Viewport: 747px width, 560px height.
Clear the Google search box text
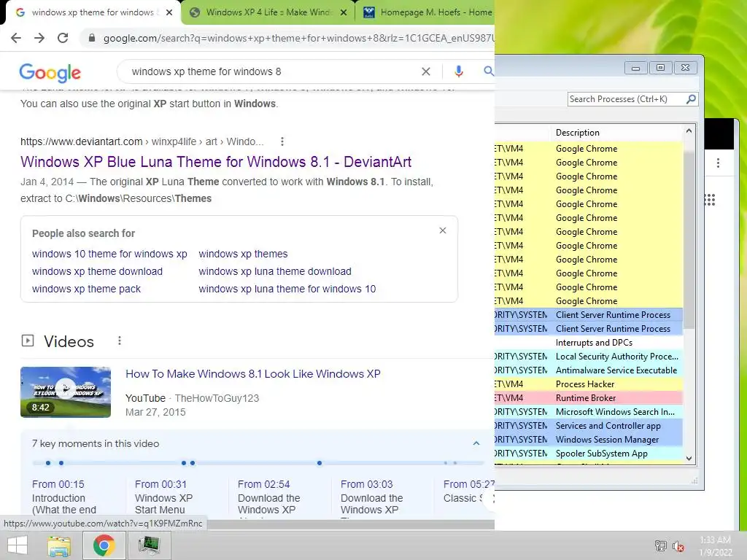pos(426,71)
